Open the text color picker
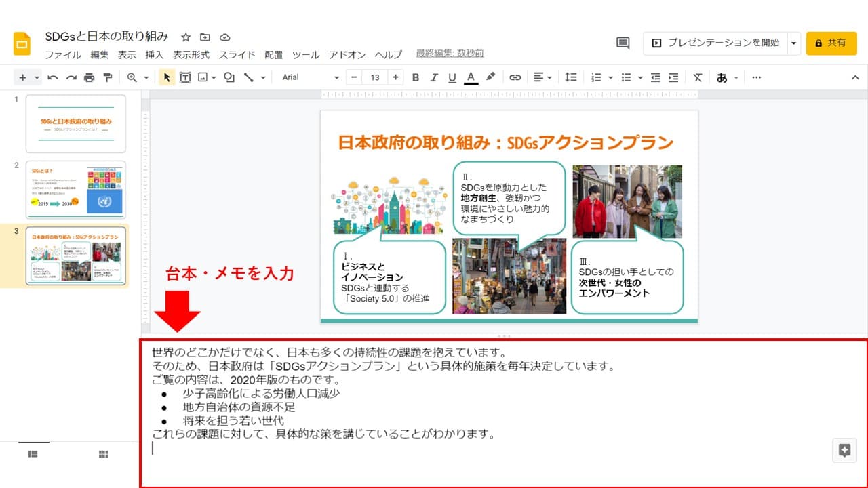 pyautogui.click(x=471, y=77)
